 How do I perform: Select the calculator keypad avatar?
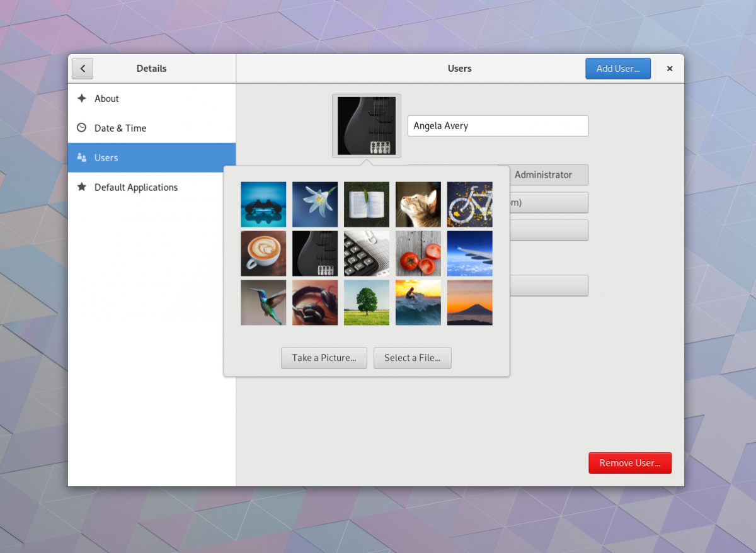tap(366, 253)
